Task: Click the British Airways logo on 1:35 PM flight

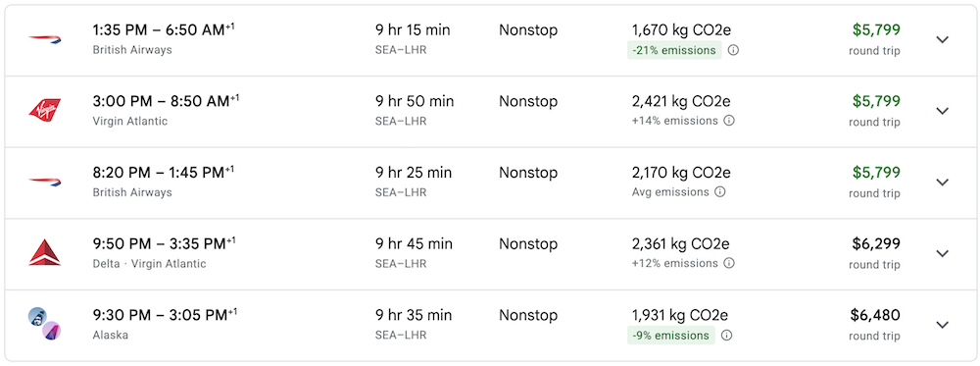Action: point(44,40)
